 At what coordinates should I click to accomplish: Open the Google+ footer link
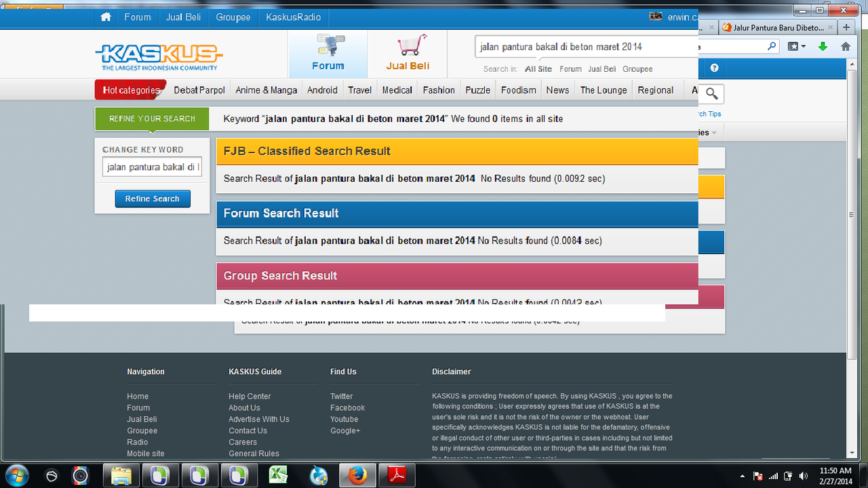coord(346,431)
